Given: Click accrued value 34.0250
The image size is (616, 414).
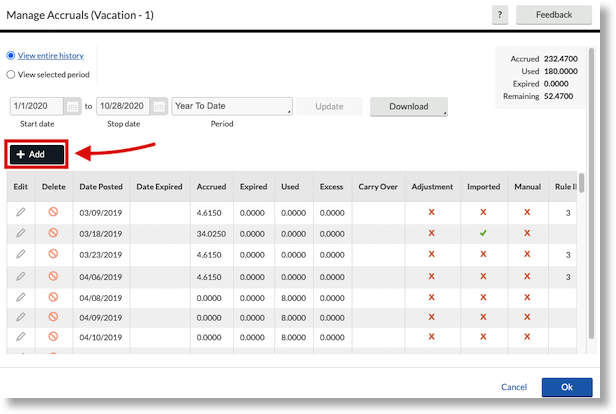Looking at the screenshot, I should [x=211, y=234].
